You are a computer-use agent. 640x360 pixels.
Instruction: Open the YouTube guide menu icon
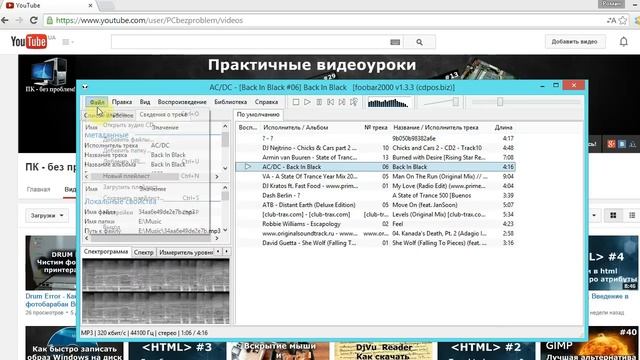pyautogui.click(x=67, y=42)
